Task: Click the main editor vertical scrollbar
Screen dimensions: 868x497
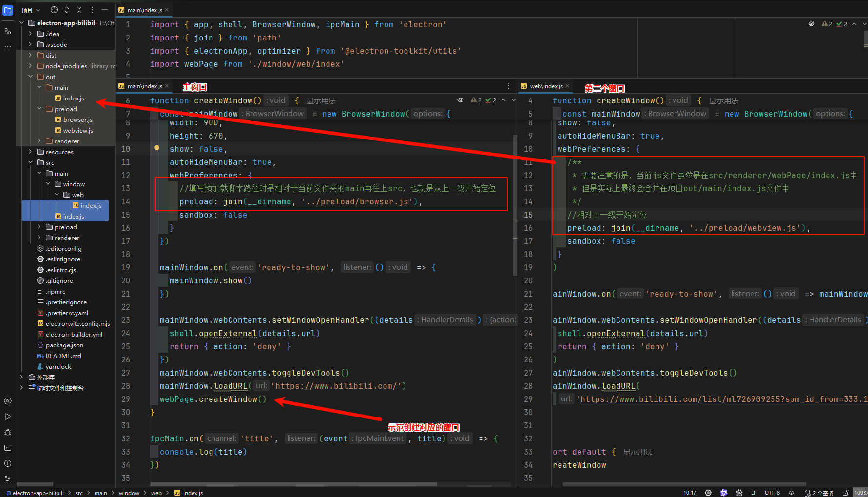Action: pos(515,205)
